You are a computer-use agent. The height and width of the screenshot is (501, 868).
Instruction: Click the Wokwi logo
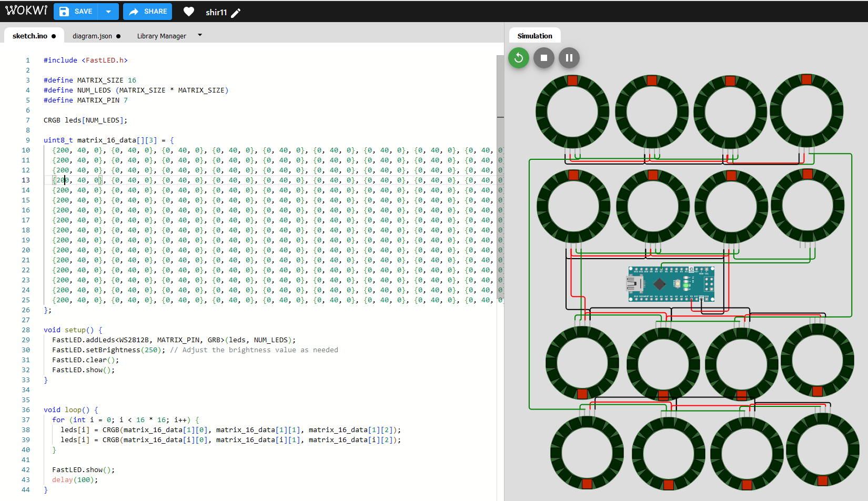click(x=26, y=11)
